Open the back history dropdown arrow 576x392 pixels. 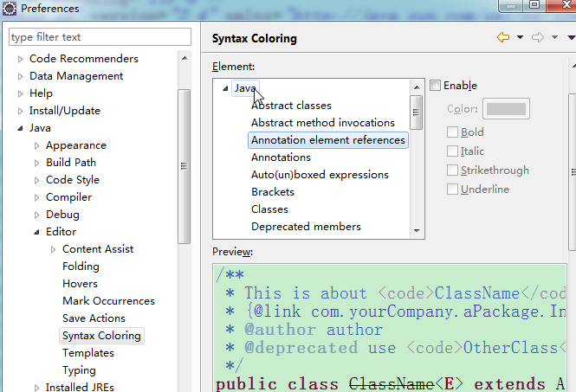tap(520, 37)
